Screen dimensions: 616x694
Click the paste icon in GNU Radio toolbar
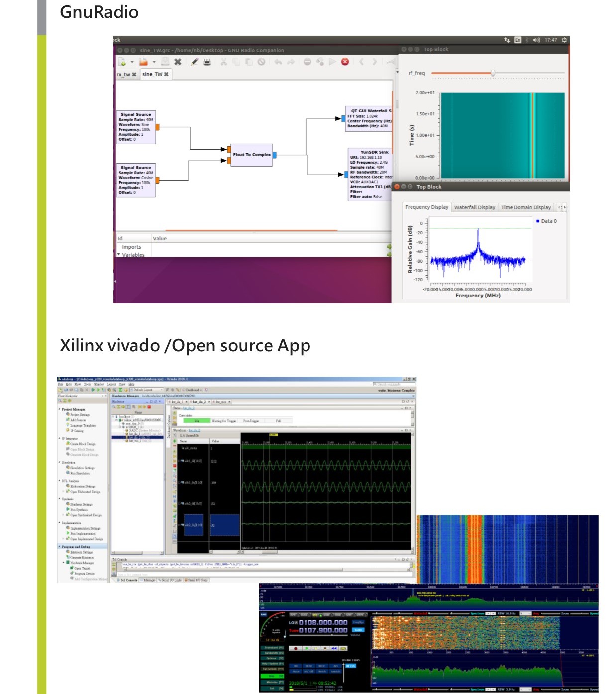(249, 62)
